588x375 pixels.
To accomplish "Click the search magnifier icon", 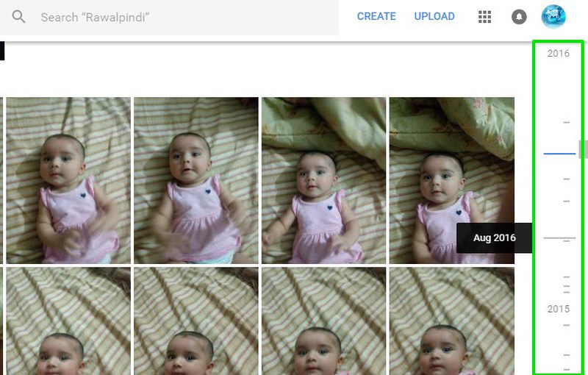I will (18, 17).
